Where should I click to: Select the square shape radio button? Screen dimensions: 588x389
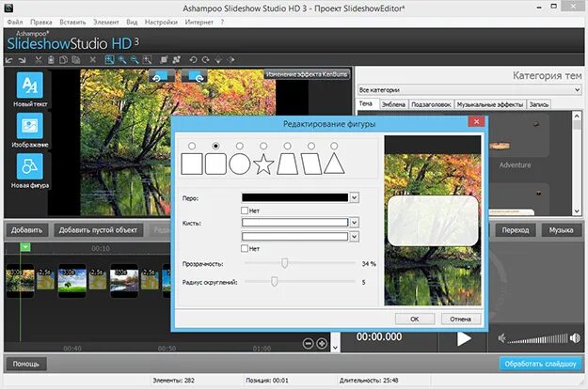click(192, 146)
